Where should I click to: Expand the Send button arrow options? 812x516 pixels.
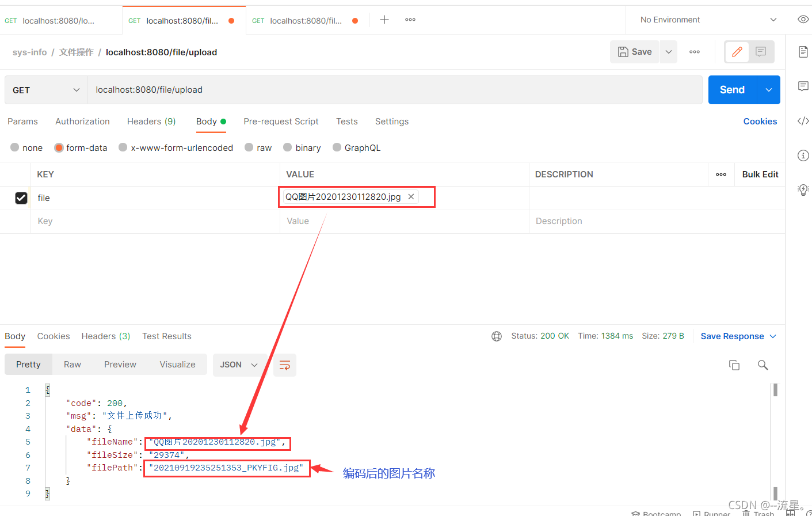[x=769, y=90]
